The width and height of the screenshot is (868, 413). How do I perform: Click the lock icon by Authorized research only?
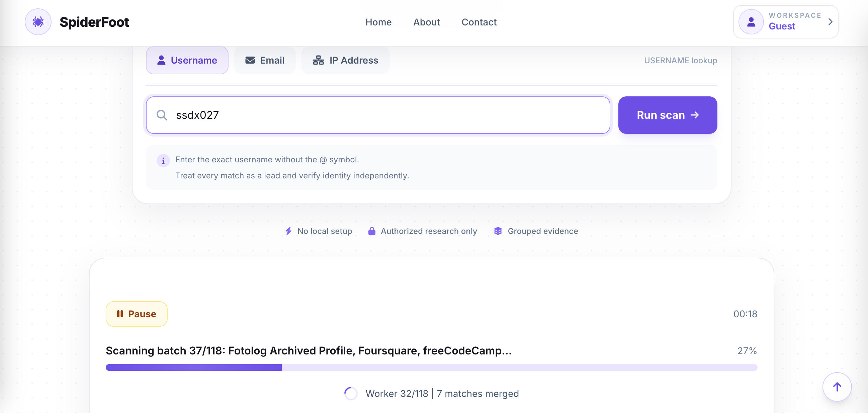point(372,231)
